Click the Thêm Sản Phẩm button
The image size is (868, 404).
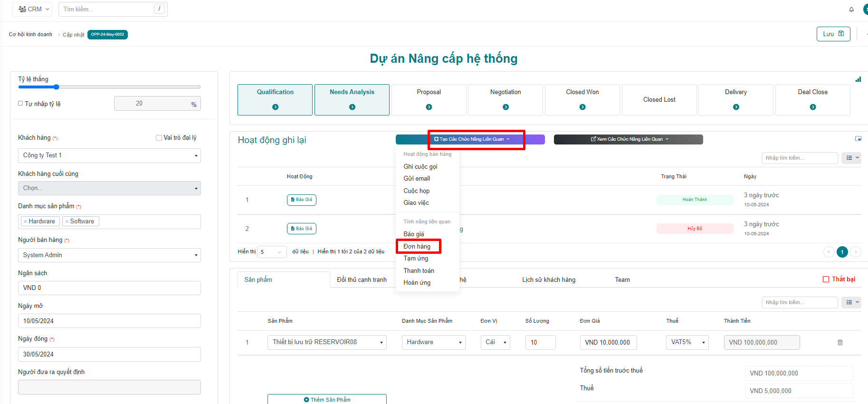[327, 399]
